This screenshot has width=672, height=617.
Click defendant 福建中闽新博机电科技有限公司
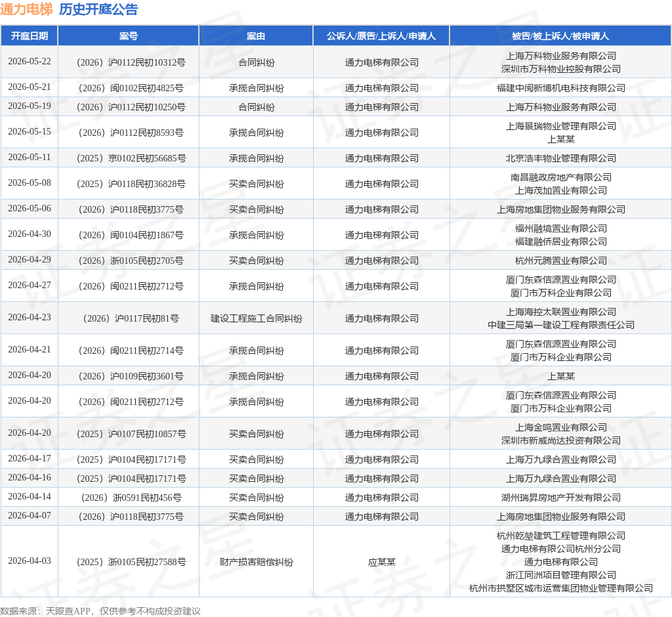pyautogui.click(x=560, y=89)
